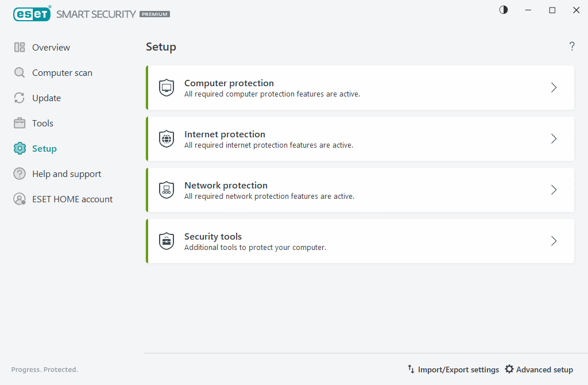Expand Computer protection with its chevron

[554, 88]
